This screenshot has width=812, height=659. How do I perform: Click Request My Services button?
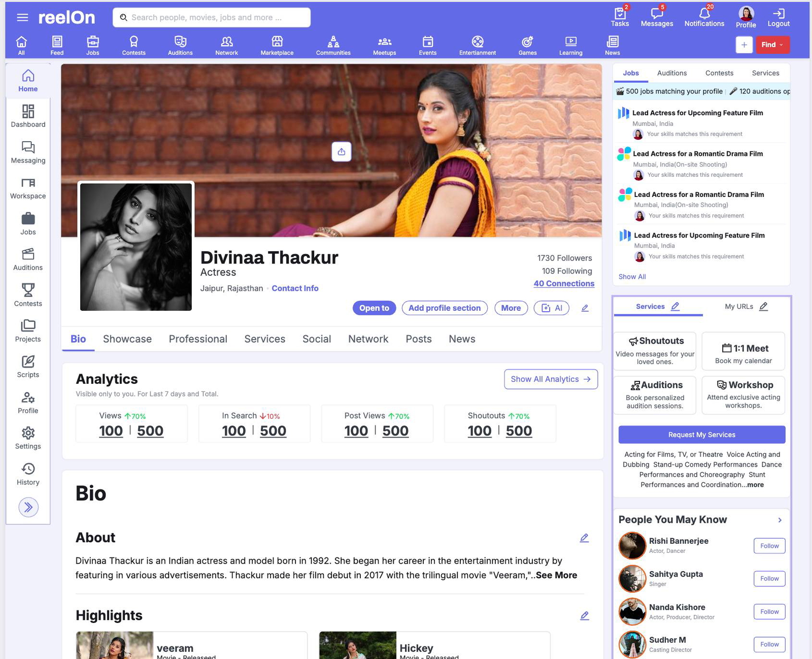(x=702, y=435)
